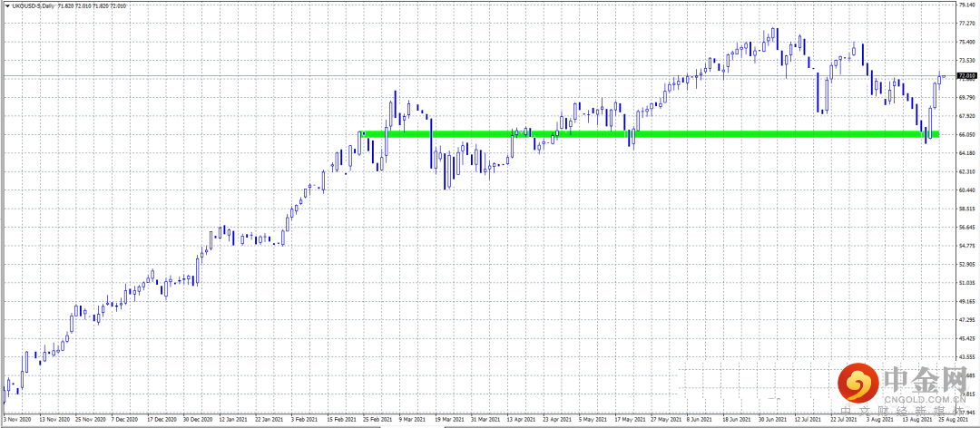
Task: Click the 75.400 price scale label
Action: pyautogui.click(x=966, y=42)
